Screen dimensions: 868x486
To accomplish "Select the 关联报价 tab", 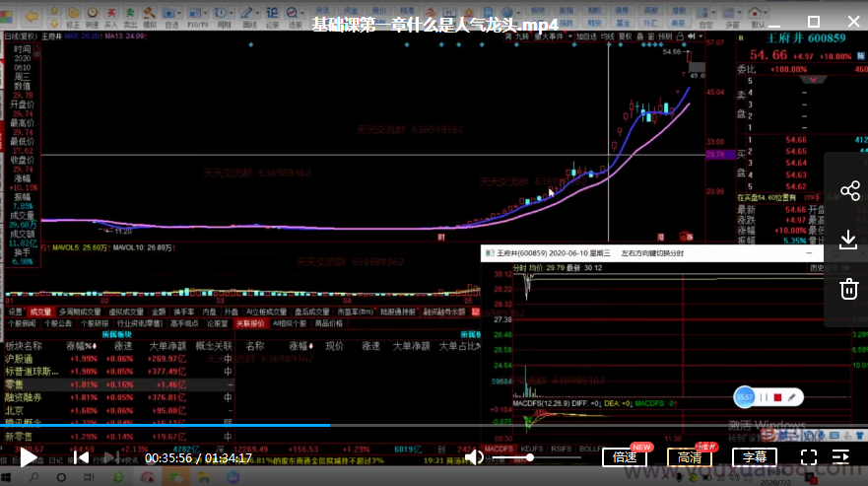I will click(x=251, y=323).
